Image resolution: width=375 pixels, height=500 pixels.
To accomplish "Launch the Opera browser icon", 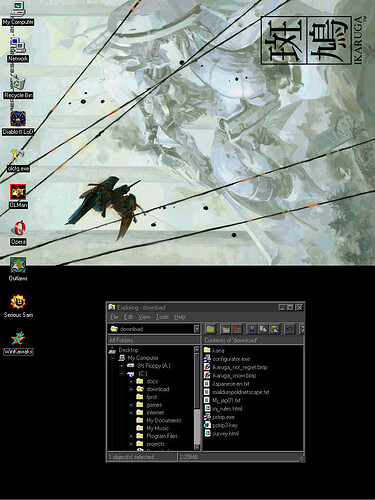I will click(x=18, y=233).
